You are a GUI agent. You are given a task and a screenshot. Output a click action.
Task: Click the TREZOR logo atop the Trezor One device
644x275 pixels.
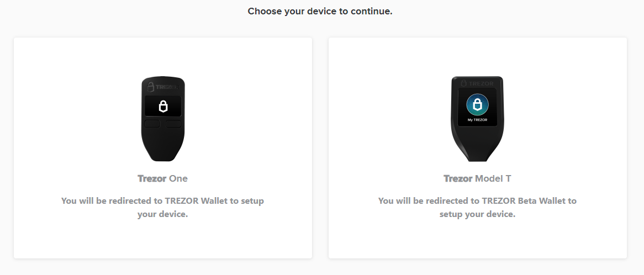coord(162,87)
